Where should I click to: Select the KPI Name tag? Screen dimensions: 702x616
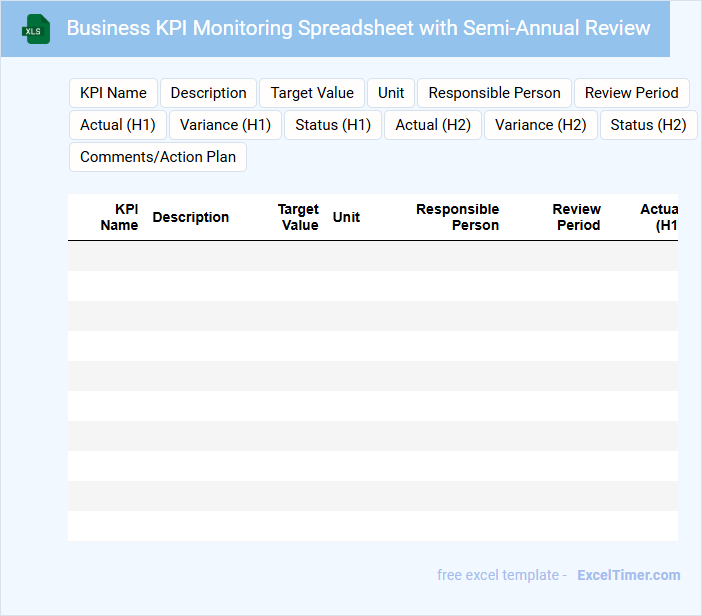(x=113, y=93)
